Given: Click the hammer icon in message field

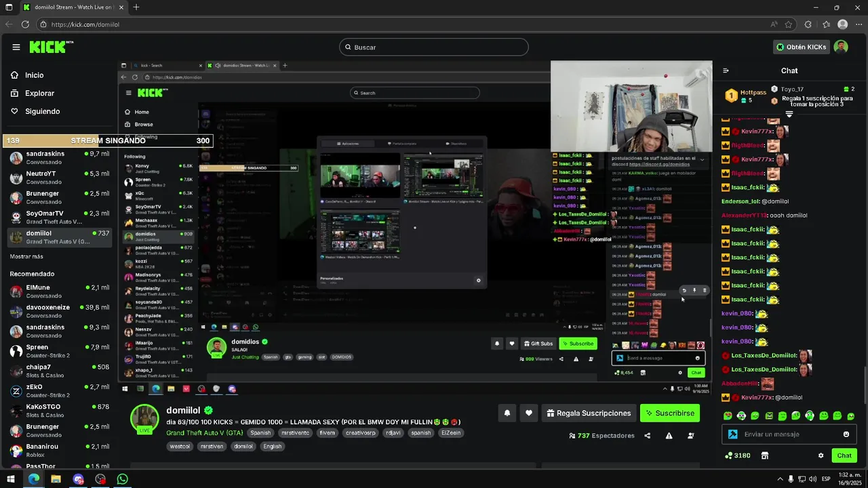Looking at the screenshot, I should point(732,434).
